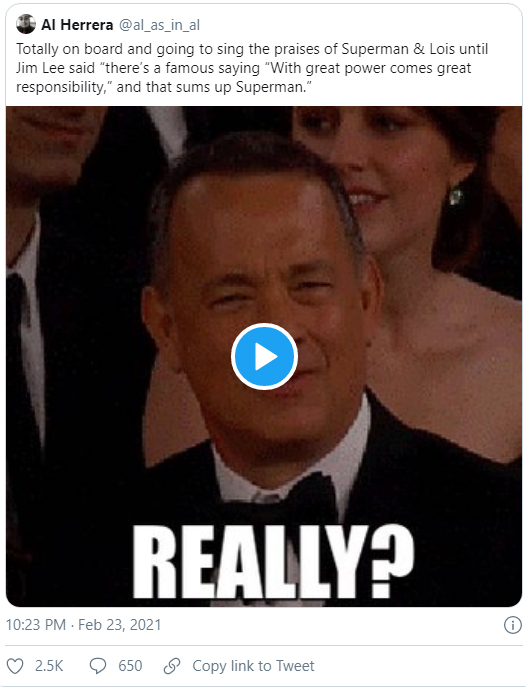Click the 2.5K likes count

pos(49,666)
